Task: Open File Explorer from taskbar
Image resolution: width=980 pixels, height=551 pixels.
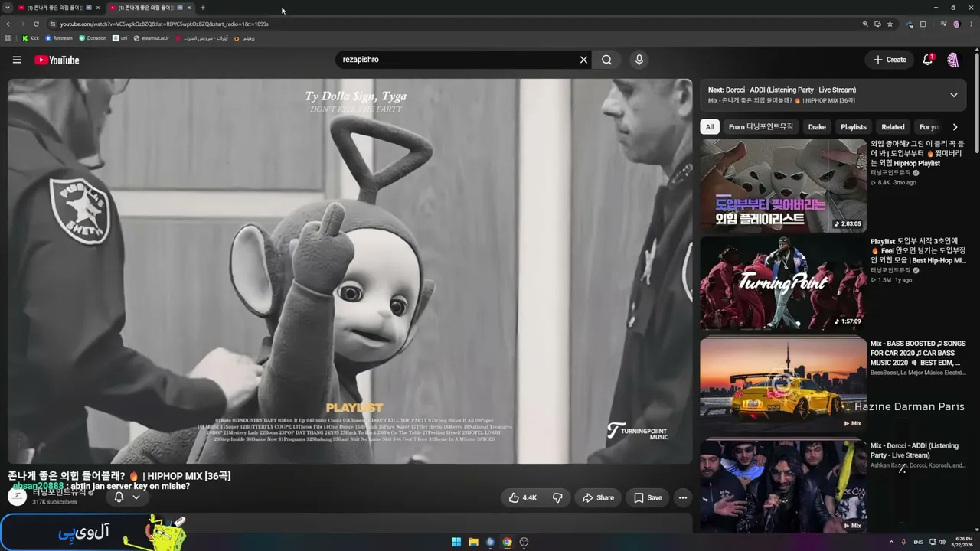Action: click(473, 542)
